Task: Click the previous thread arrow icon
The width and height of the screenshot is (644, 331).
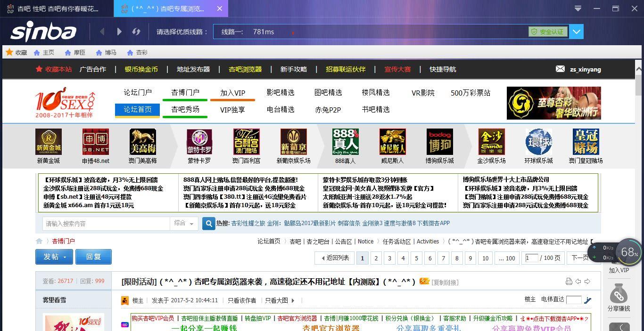Action: click(x=578, y=282)
